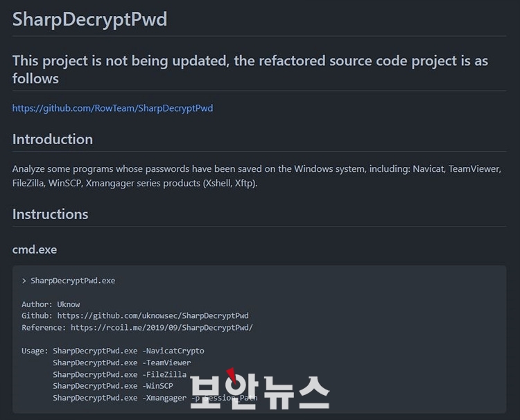Click the 'Author: Uknow' line
Image resolution: width=520 pixels, height=420 pixels.
click(51, 304)
